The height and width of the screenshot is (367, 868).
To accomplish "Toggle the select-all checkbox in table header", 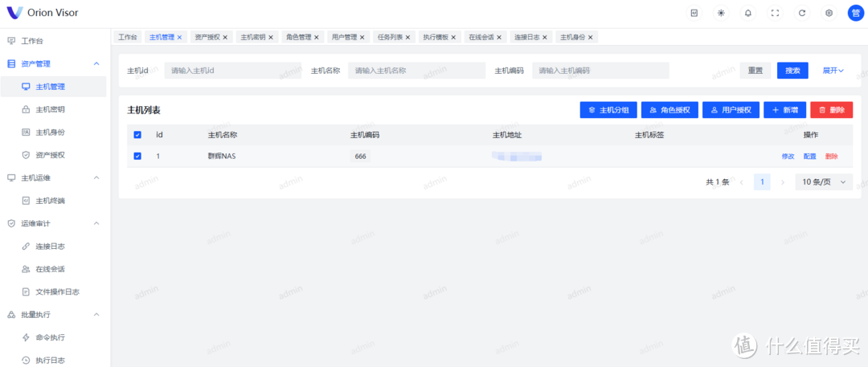I will [x=138, y=134].
